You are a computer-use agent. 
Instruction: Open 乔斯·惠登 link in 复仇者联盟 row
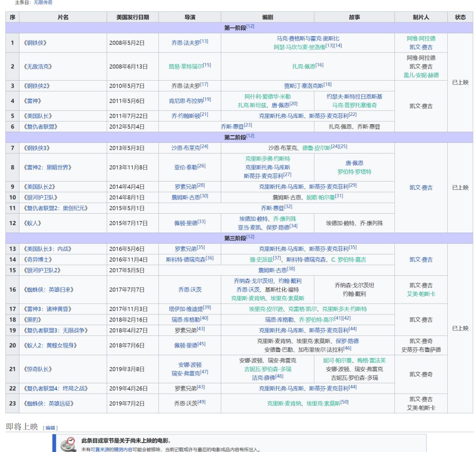[232, 126]
